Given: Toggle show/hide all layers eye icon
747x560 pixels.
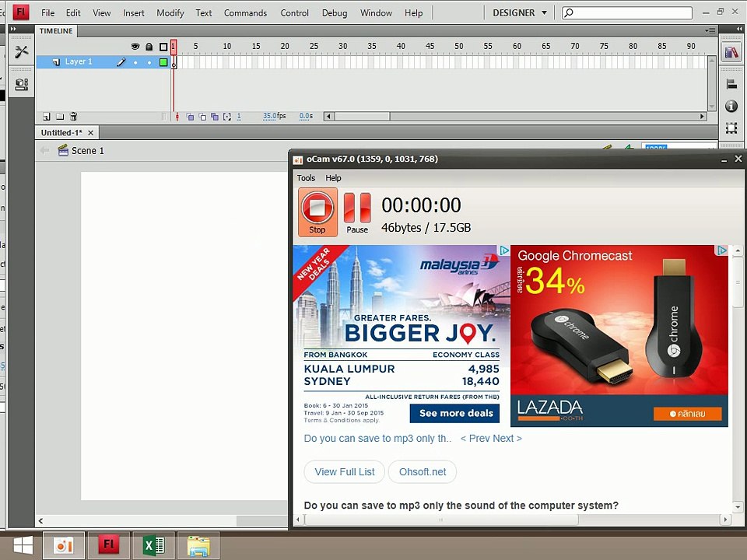Looking at the screenshot, I should click(x=135, y=47).
